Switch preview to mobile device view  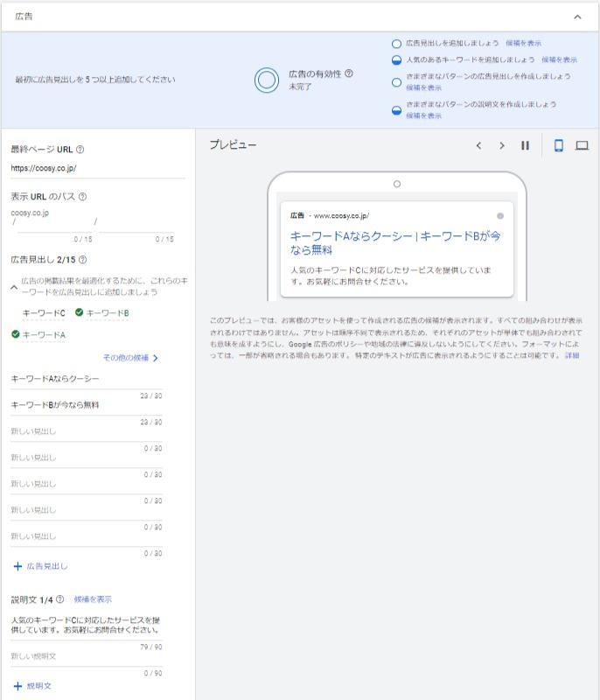click(558, 145)
